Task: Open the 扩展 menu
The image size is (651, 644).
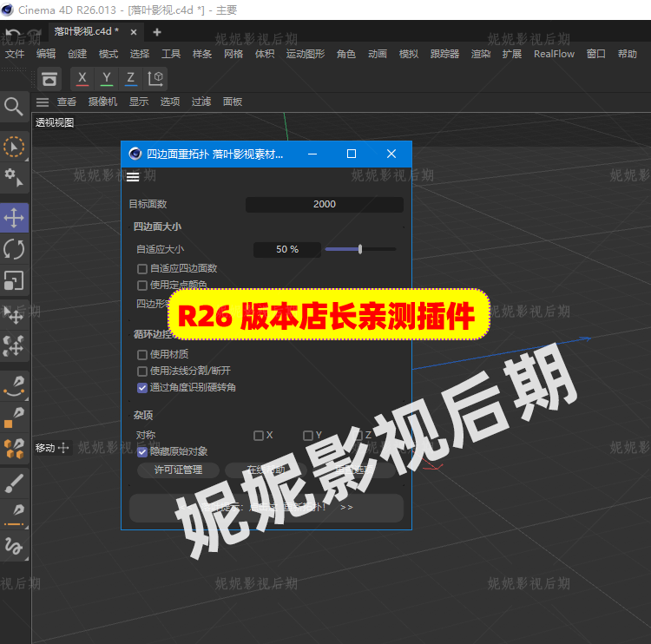Action: (512, 54)
